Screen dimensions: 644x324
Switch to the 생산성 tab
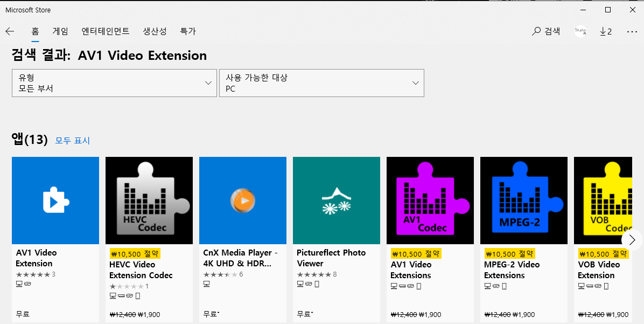[x=155, y=31]
